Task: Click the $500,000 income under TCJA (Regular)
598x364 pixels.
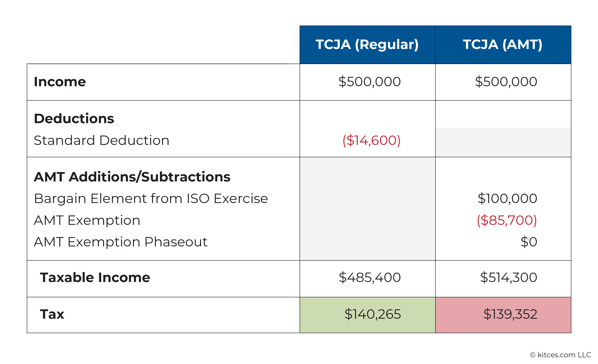Action: [369, 82]
